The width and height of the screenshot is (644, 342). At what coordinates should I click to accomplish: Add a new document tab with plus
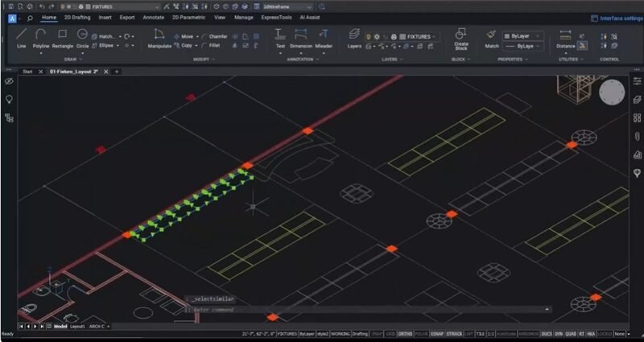point(117,72)
